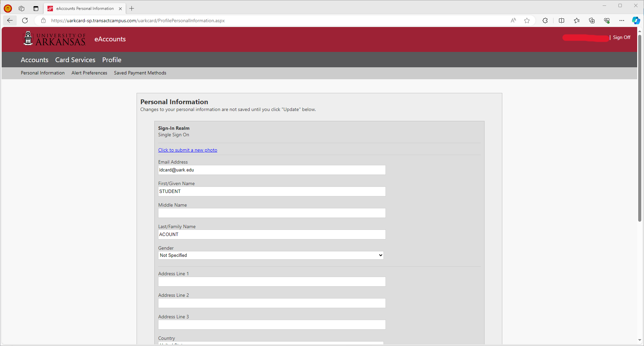This screenshot has width=644, height=346.
Task: Open browser settings three-dots menu
Action: pyautogui.click(x=622, y=20)
